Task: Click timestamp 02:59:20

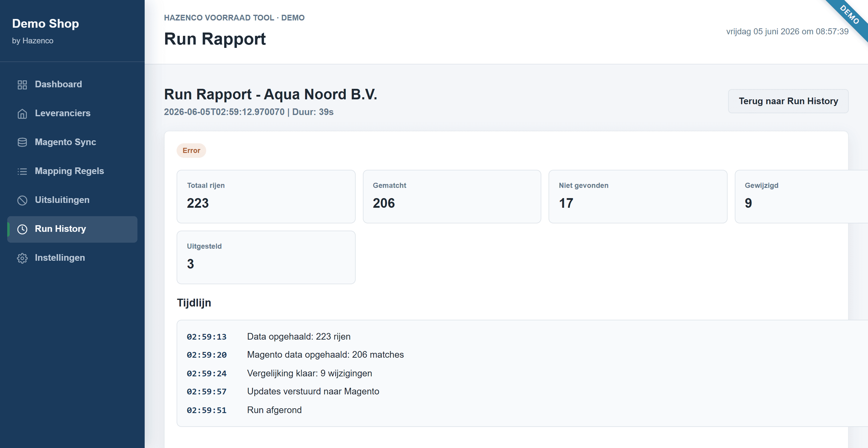Action: [x=206, y=355]
